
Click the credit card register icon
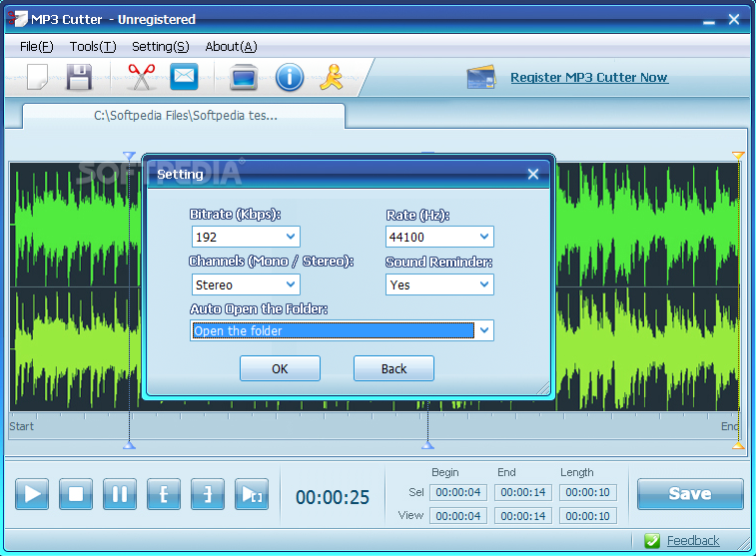point(481,77)
